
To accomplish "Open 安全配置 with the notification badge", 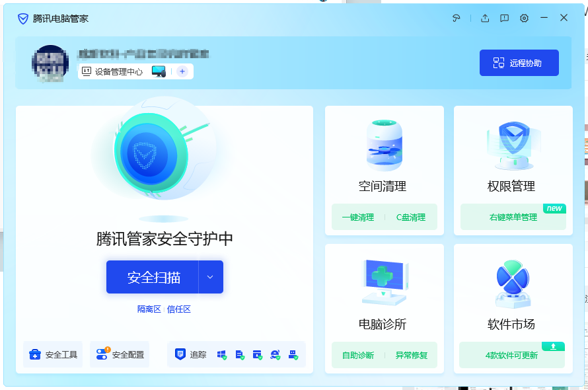I will [x=120, y=355].
